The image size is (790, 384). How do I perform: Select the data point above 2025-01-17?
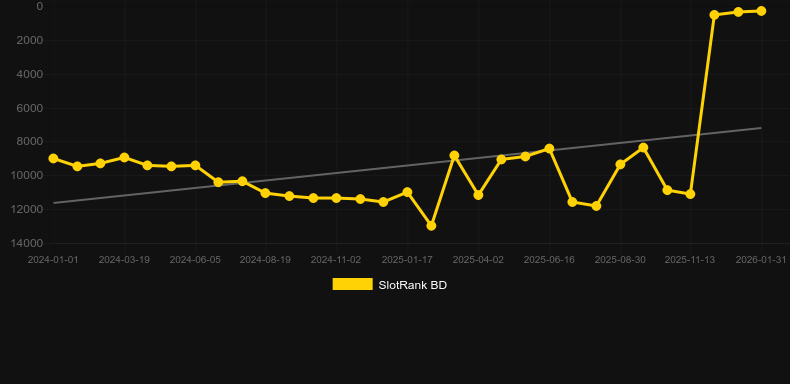[407, 192]
